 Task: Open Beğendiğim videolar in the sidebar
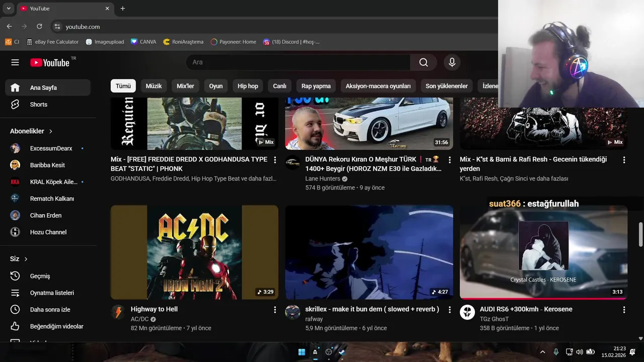click(x=48, y=326)
